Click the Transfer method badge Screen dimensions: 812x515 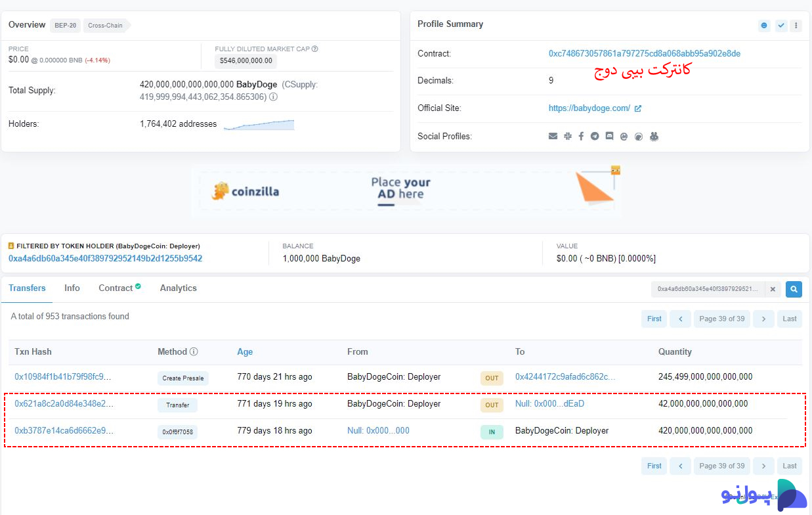pos(177,405)
